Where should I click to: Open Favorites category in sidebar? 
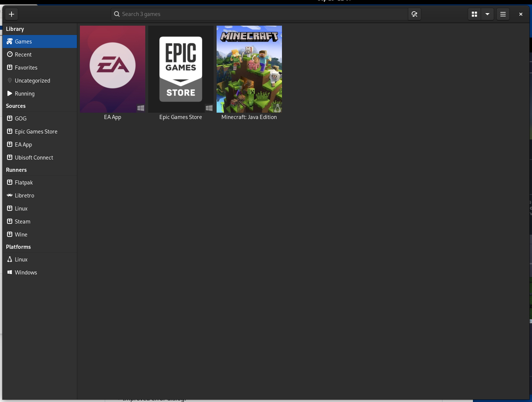pos(26,68)
